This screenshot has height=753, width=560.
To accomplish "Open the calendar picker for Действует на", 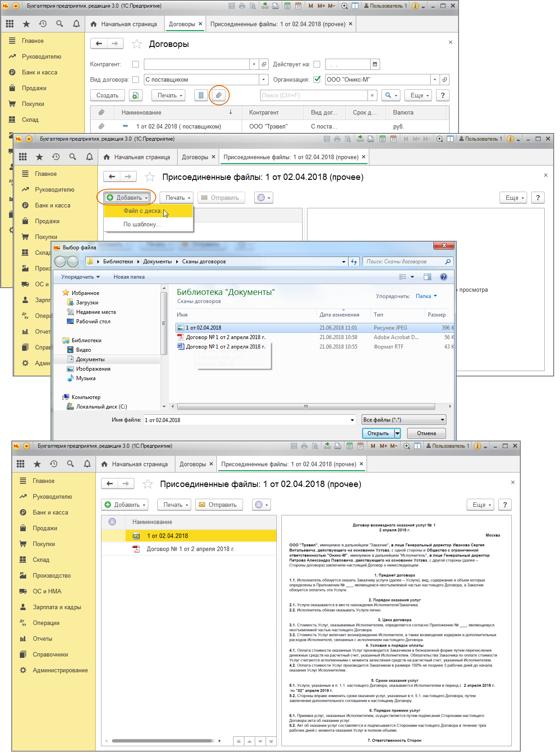I will point(375,64).
